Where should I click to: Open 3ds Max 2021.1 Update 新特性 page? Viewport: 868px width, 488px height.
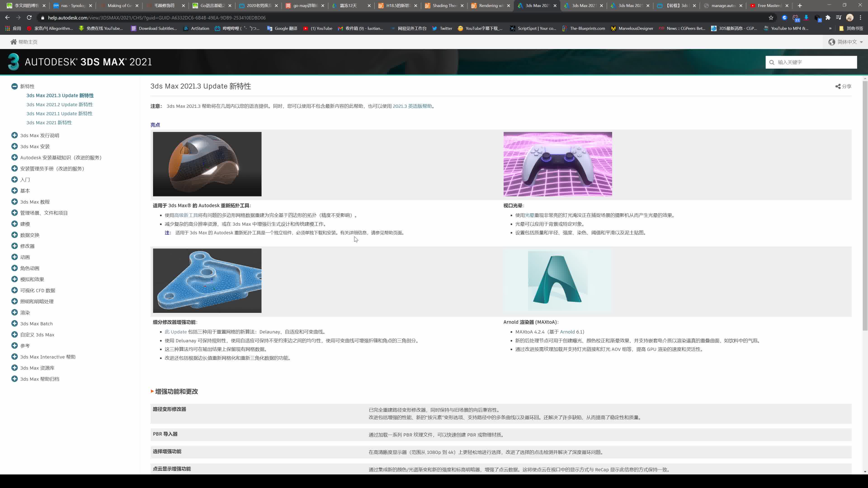tap(59, 114)
